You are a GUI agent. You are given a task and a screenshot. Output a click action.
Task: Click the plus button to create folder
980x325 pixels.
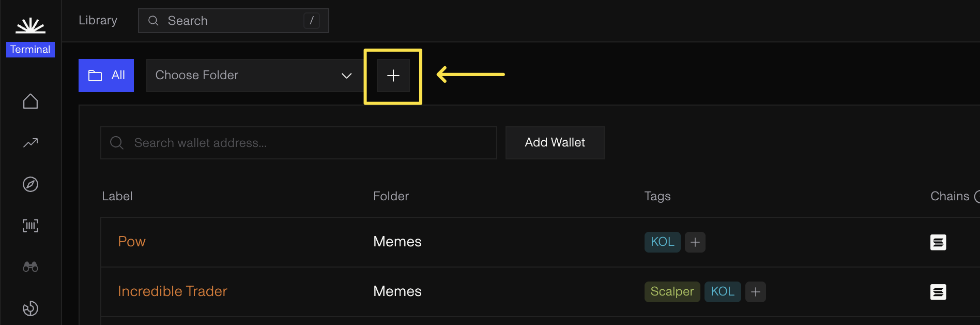393,76
